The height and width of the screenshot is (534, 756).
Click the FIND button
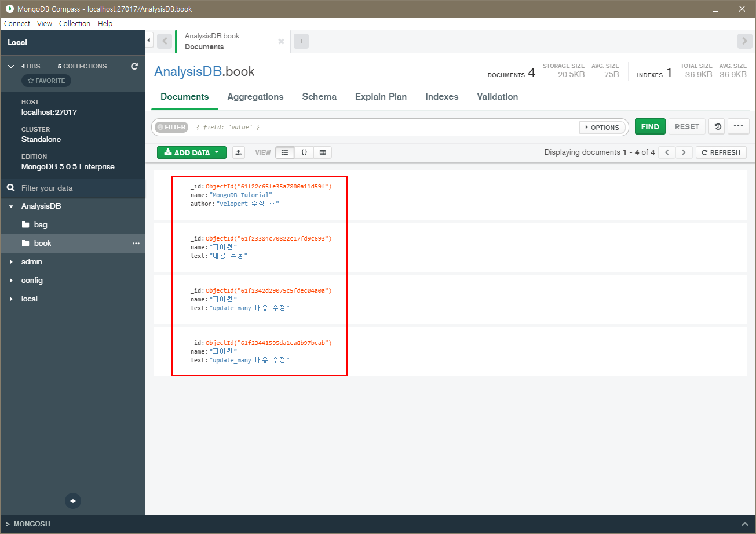[650, 126]
